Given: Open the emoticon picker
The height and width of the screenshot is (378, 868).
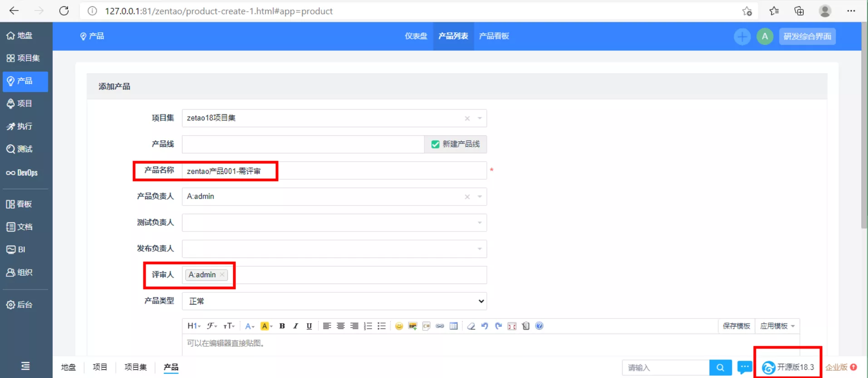Looking at the screenshot, I should pos(399,326).
